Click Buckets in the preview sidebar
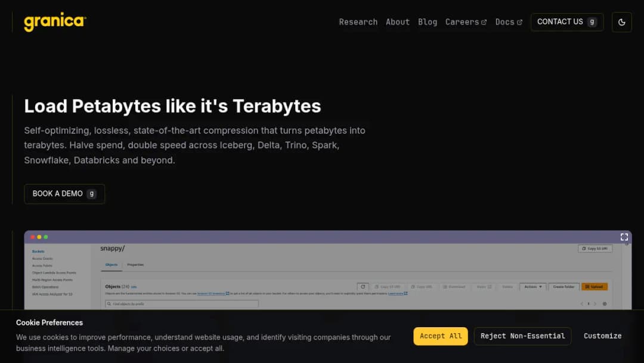This screenshot has width=644, height=363. [38, 251]
